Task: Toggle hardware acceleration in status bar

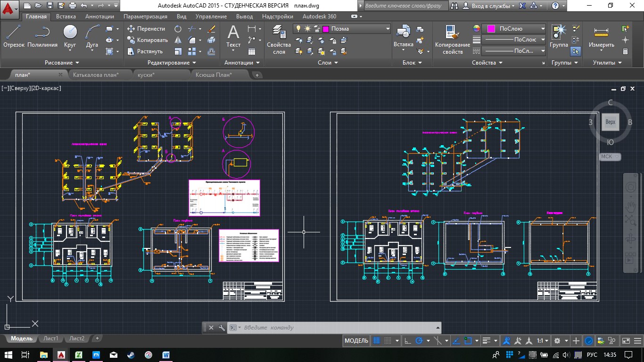Action: click(x=589, y=341)
